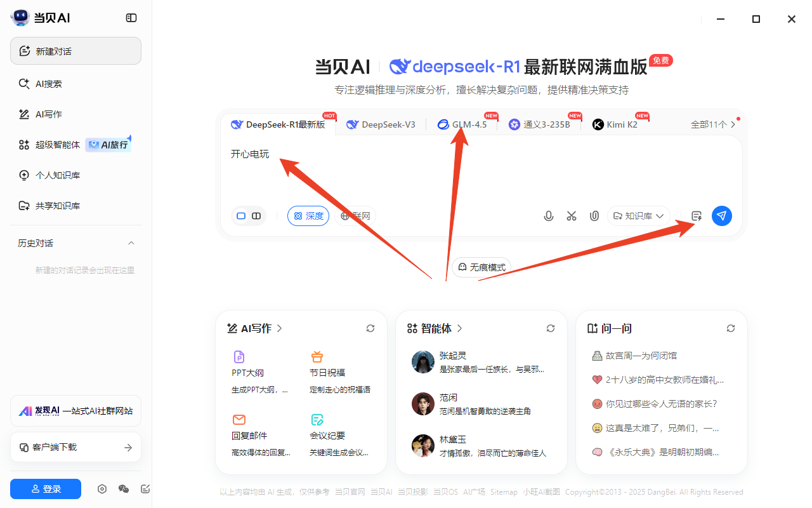
Task: Open the WeChat icon at sidebar bottom
Action: pyautogui.click(x=124, y=489)
